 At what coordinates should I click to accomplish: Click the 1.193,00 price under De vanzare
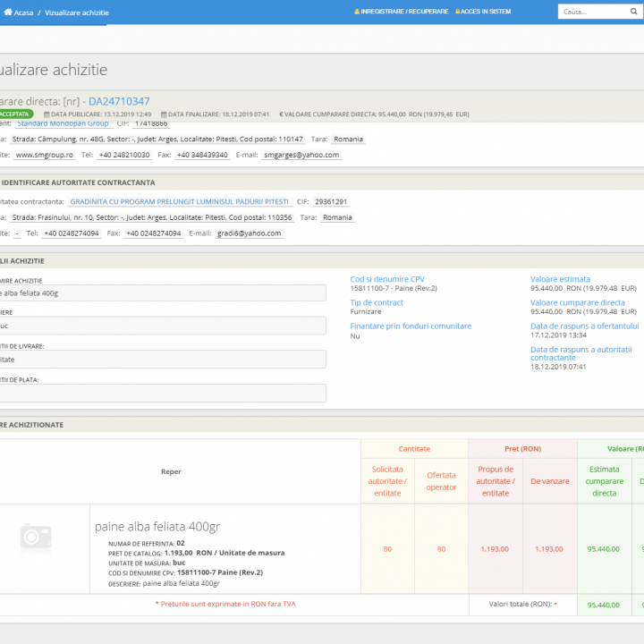549,549
